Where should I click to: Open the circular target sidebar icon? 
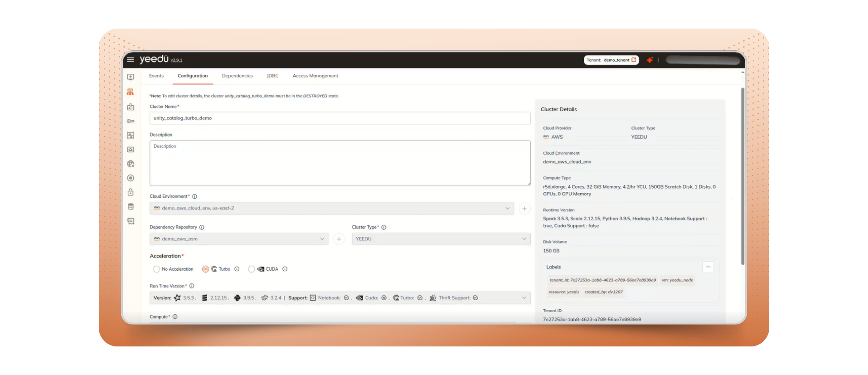pos(131,178)
